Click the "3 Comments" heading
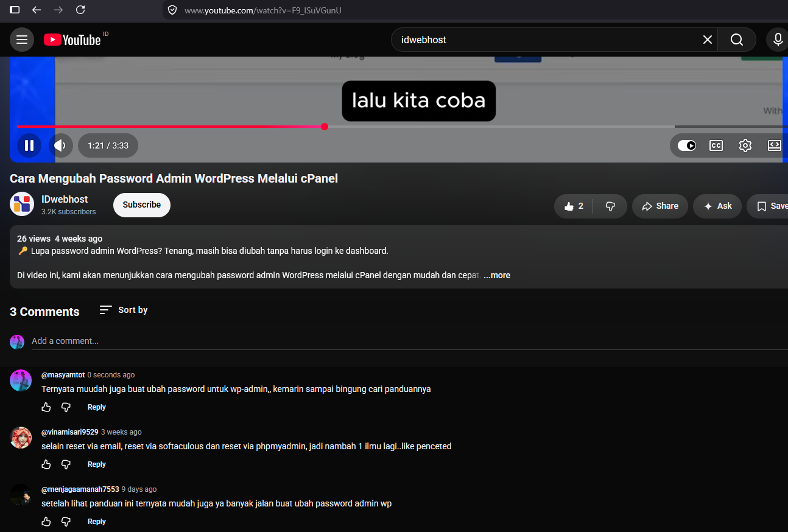Screen dimensions: 788x532 (44, 312)
